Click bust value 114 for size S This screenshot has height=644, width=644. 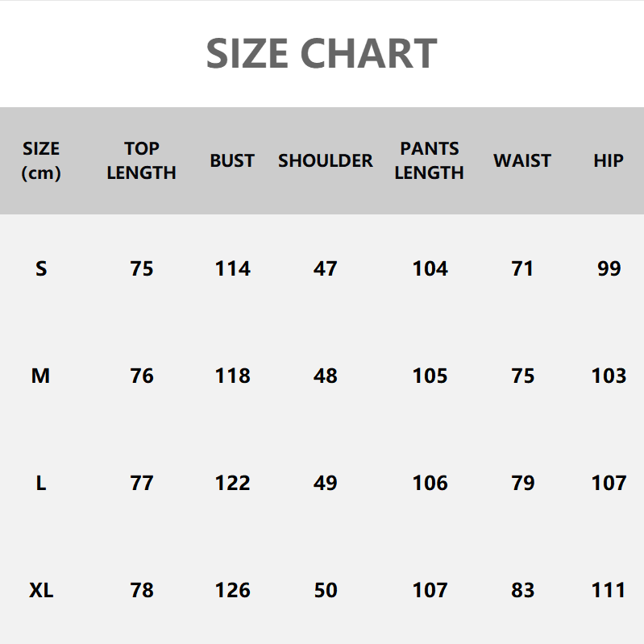click(x=232, y=268)
